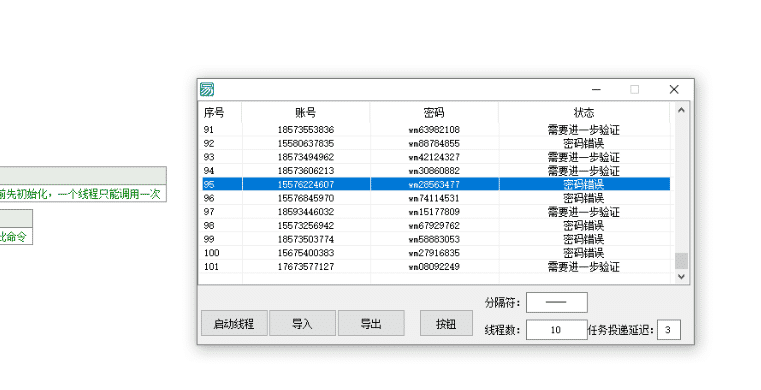761x390 pixels.
Task: Click status 需要进一步验证 in row 101
Action: pos(584,266)
